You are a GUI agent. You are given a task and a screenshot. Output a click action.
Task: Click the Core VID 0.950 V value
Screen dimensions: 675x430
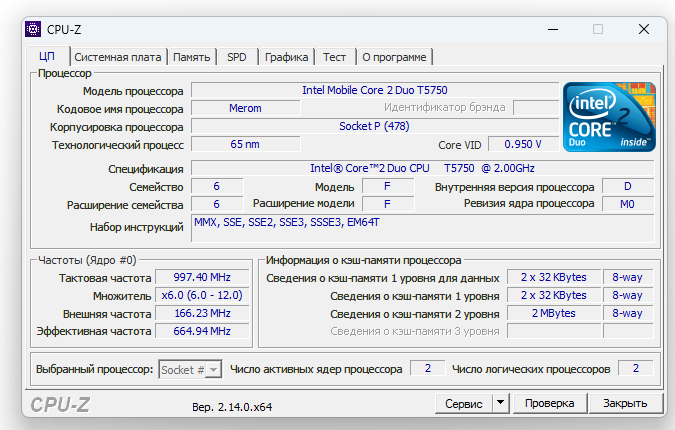(x=523, y=144)
